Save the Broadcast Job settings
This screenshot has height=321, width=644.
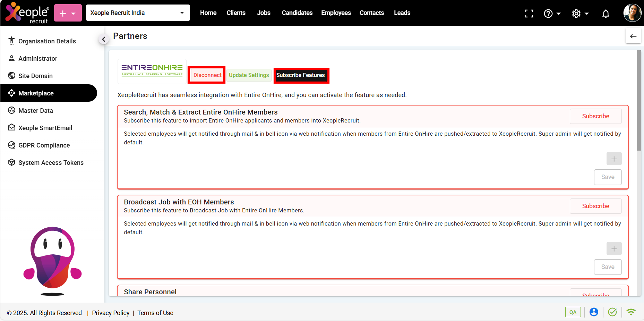(x=608, y=267)
